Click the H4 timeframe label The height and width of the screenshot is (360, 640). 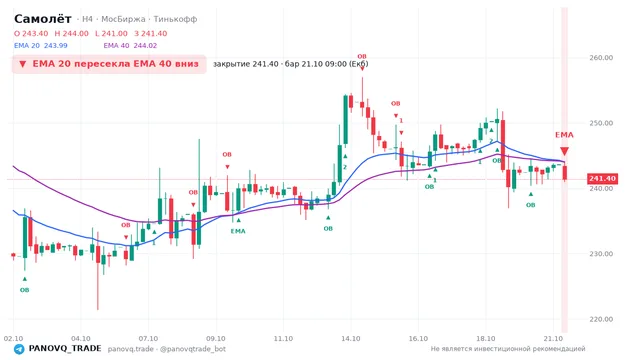(87, 19)
